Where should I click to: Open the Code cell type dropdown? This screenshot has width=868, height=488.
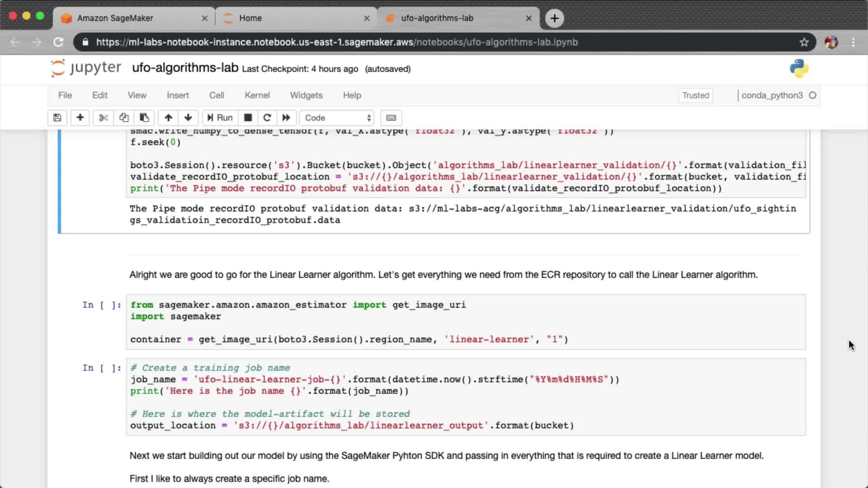click(337, 118)
